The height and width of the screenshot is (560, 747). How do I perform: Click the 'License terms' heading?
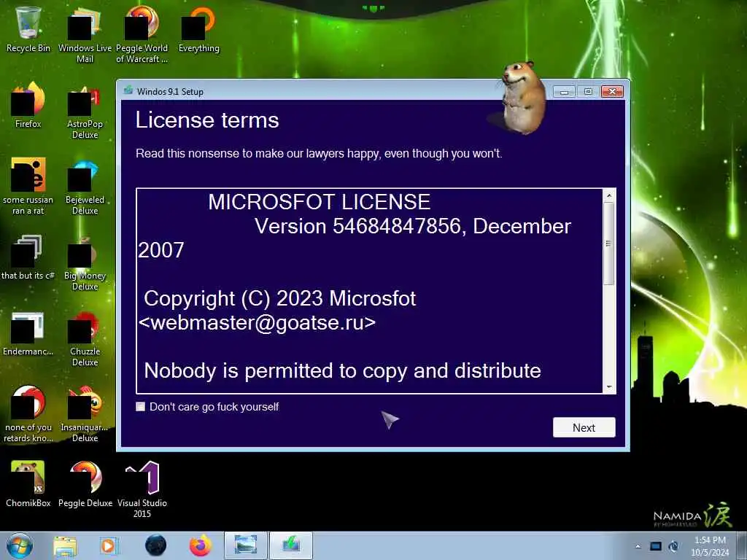(x=207, y=120)
